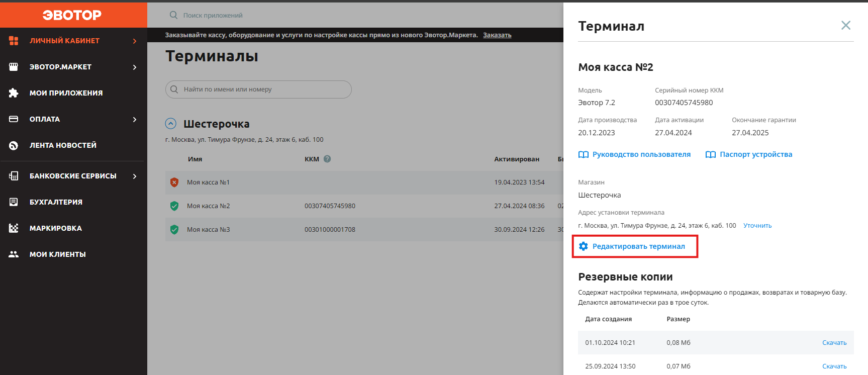
Task: Click the ККМ column help question icon
Action: pos(327,159)
